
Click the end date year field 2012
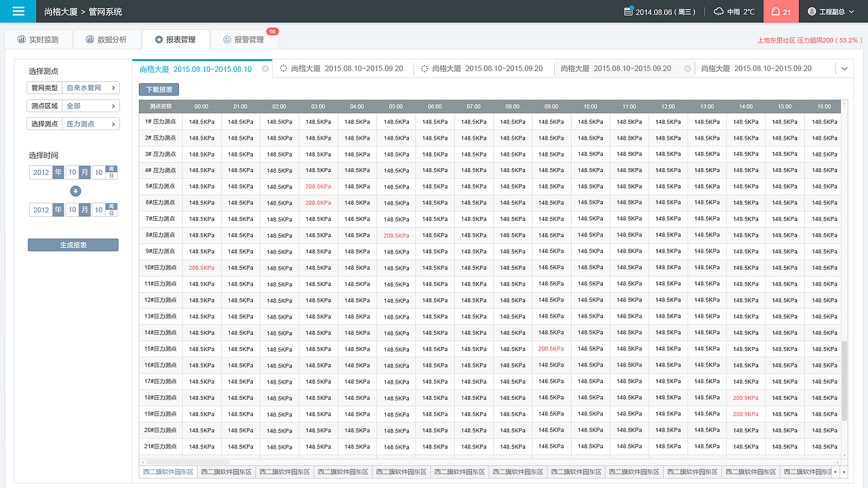[x=41, y=210]
